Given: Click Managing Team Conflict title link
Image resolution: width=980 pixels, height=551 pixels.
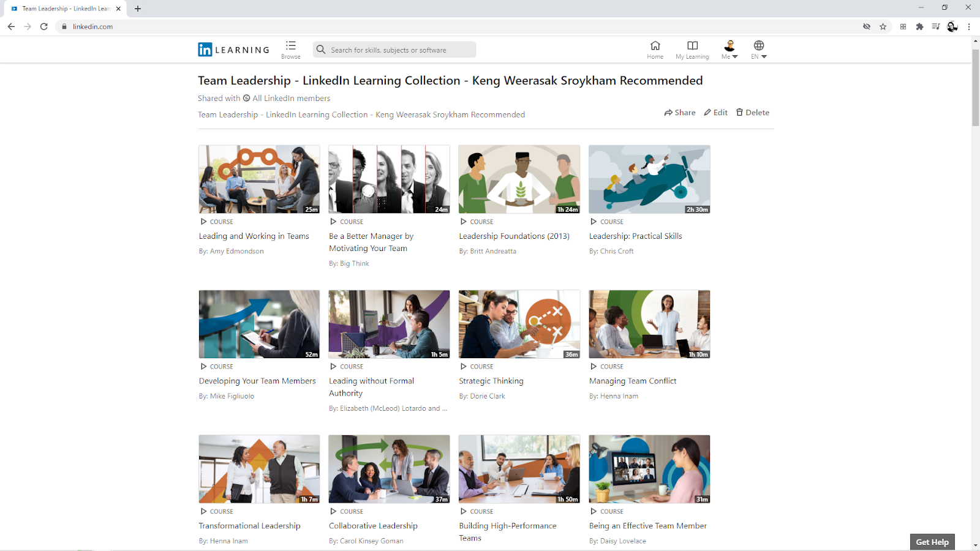Looking at the screenshot, I should 633,381.
